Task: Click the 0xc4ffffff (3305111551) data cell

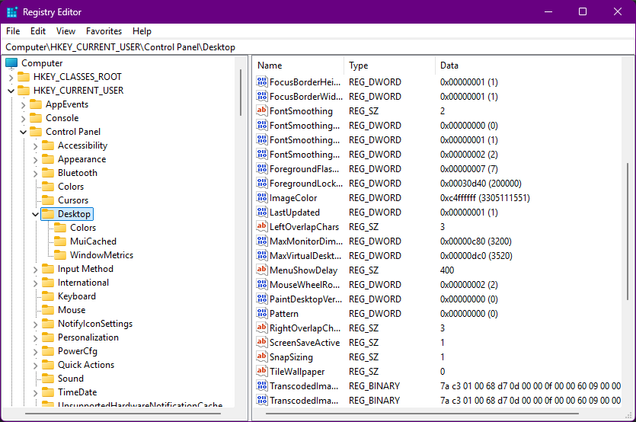Action: (485, 198)
